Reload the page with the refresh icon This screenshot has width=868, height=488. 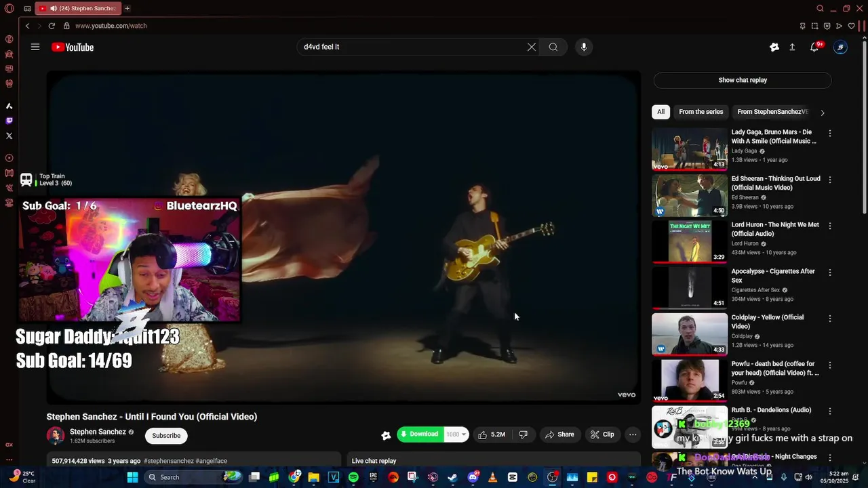[x=52, y=26]
